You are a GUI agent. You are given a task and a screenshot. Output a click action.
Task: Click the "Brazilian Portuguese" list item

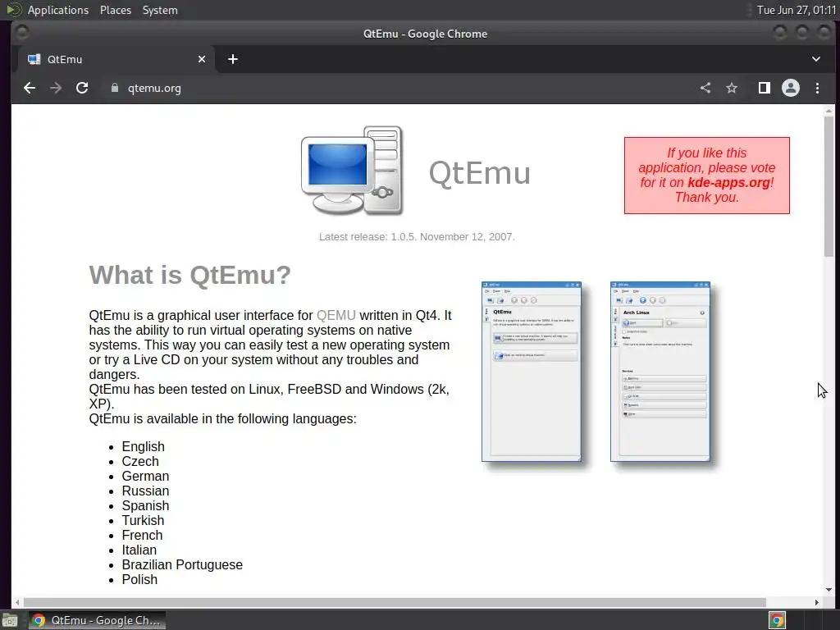182,564
